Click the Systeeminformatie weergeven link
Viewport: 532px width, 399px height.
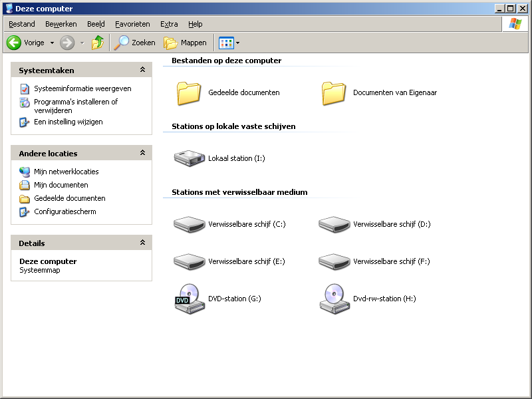click(82, 88)
